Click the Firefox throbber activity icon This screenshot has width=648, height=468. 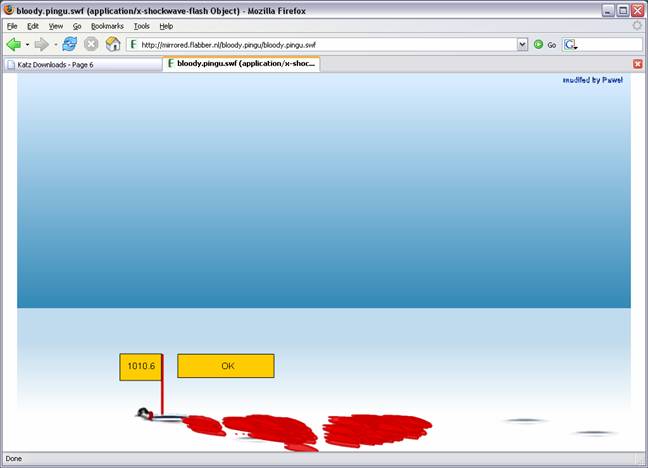pos(637,26)
